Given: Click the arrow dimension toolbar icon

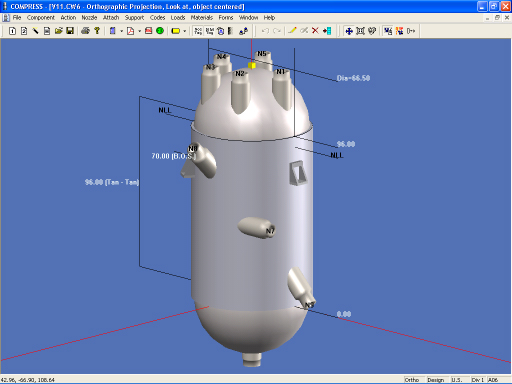Looking at the screenshot, I should click(x=411, y=31).
